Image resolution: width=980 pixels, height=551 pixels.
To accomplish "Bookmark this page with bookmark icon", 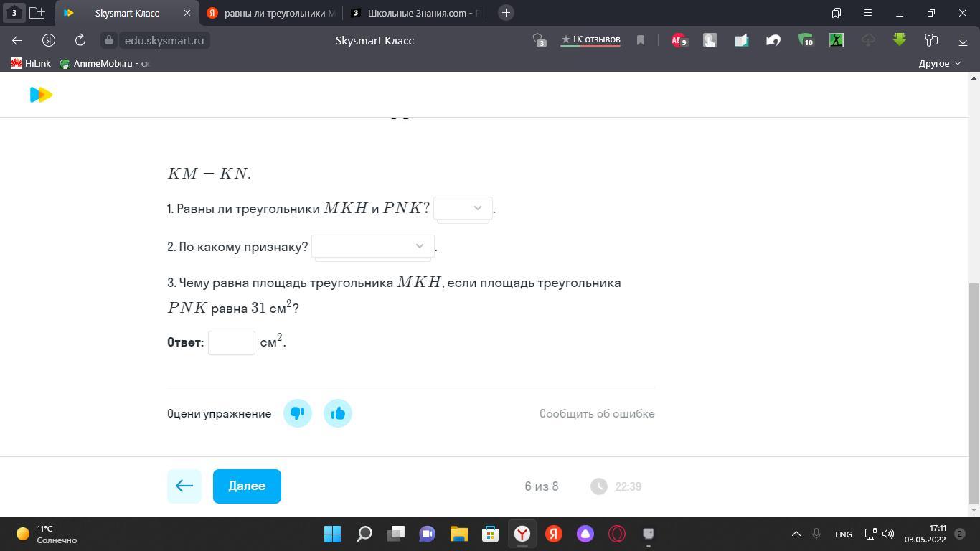I will [x=641, y=40].
